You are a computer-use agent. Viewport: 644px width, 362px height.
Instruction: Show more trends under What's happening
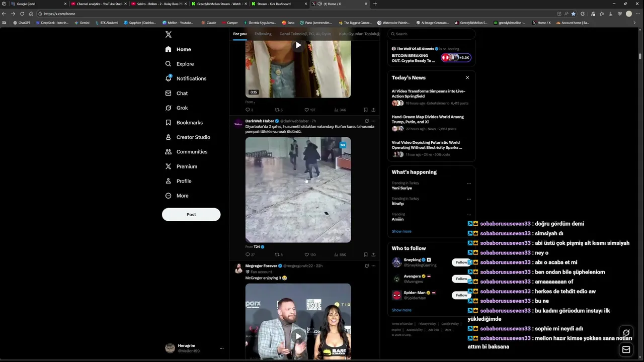click(x=401, y=231)
